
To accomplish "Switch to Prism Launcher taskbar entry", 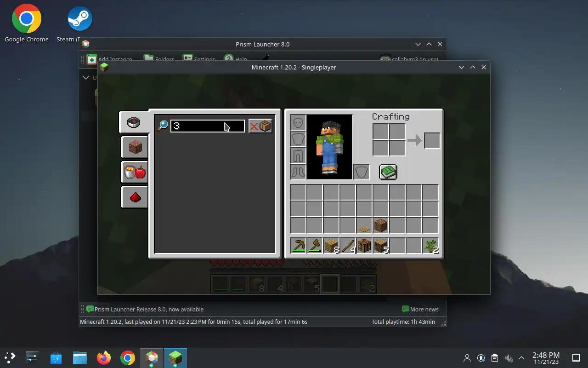I will click(x=152, y=358).
